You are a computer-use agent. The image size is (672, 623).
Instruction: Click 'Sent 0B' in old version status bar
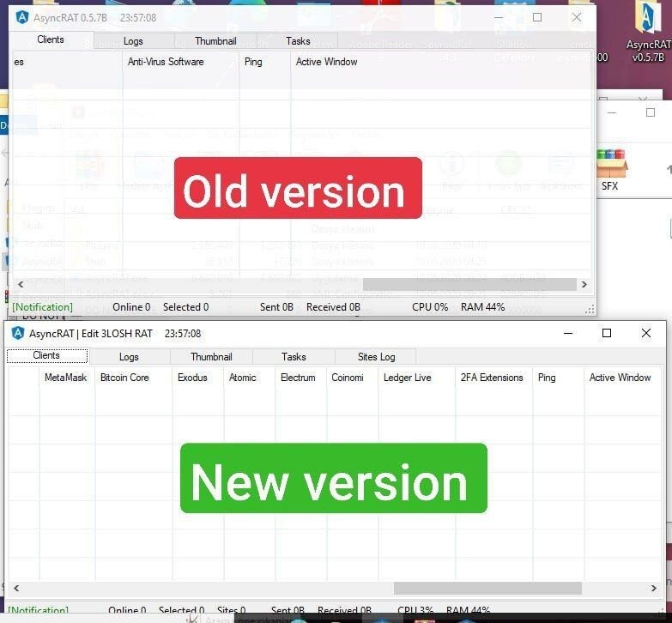(276, 307)
